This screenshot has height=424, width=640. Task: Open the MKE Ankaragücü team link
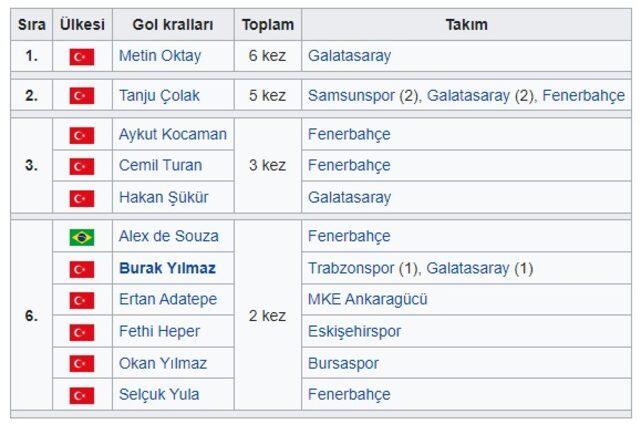367,299
